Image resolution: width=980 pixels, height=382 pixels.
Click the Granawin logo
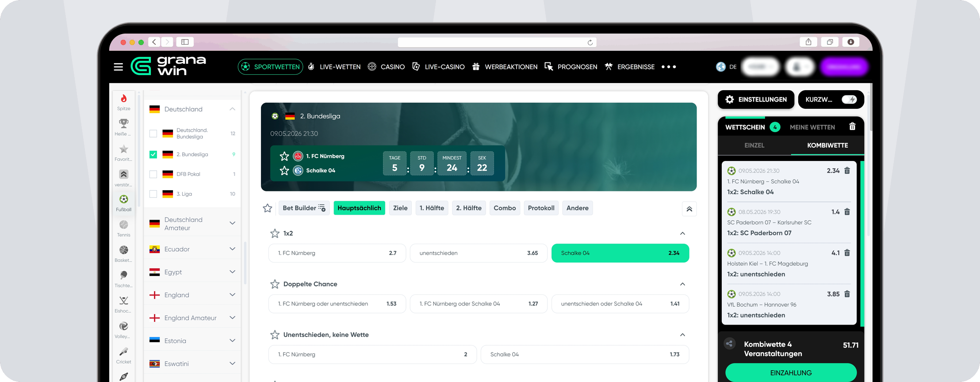[168, 66]
